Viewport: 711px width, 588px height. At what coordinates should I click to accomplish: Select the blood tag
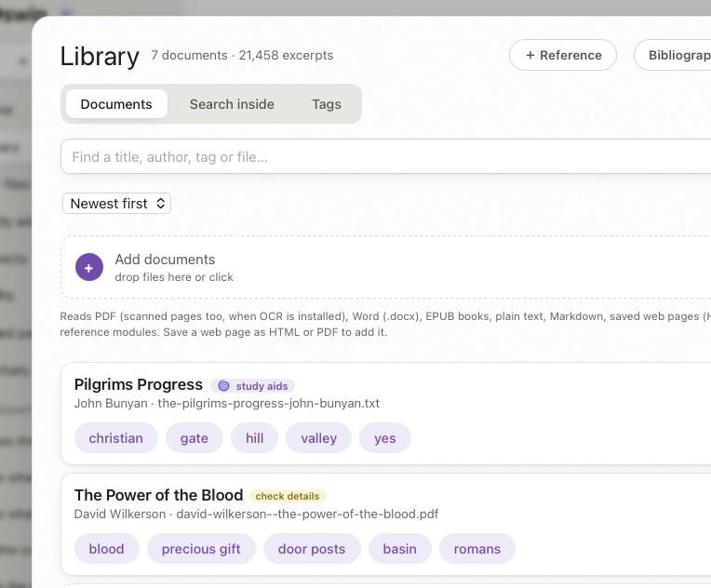coord(107,549)
